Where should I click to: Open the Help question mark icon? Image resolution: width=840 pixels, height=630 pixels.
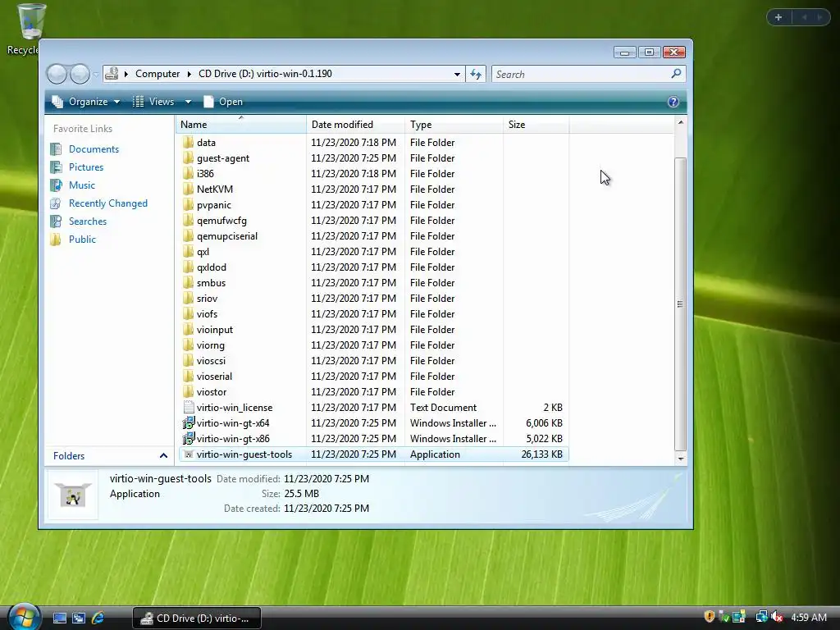(x=673, y=102)
